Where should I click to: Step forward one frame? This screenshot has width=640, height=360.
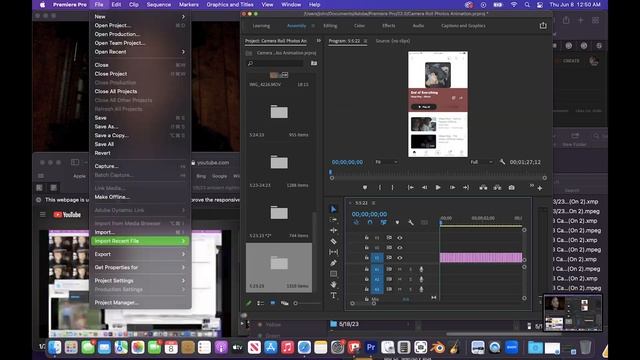tap(452, 187)
